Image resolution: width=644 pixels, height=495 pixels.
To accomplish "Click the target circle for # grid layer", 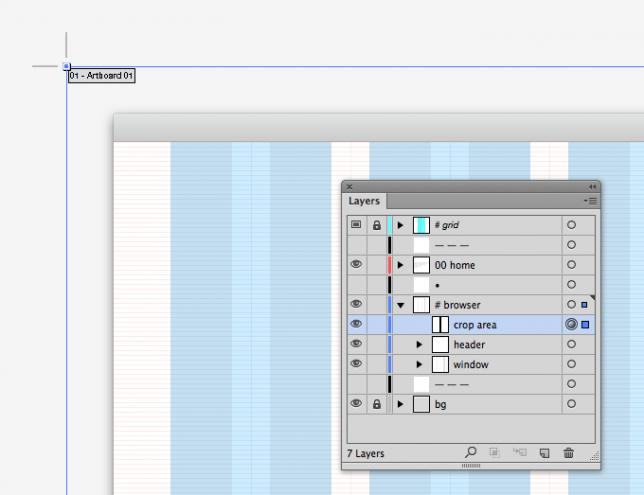I will coord(571,225).
